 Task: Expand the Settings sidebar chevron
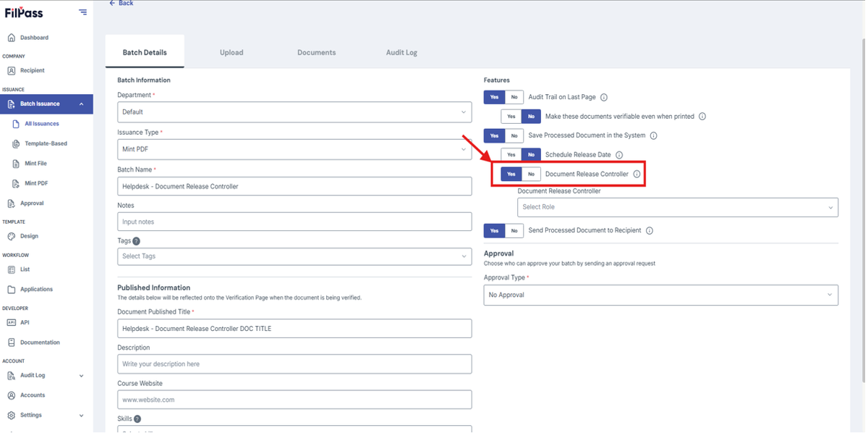pyautogui.click(x=81, y=416)
